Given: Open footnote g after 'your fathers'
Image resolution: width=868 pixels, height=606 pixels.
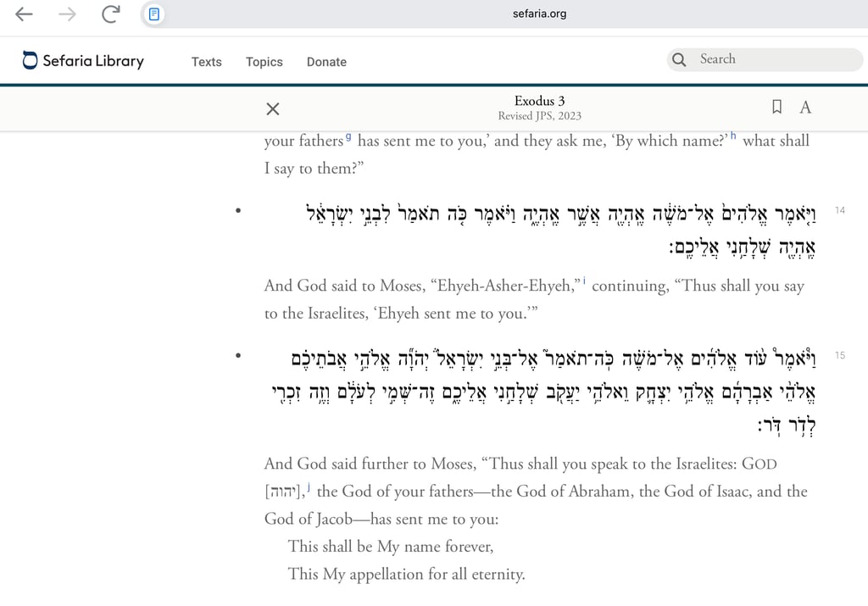Looking at the screenshot, I should (348, 136).
